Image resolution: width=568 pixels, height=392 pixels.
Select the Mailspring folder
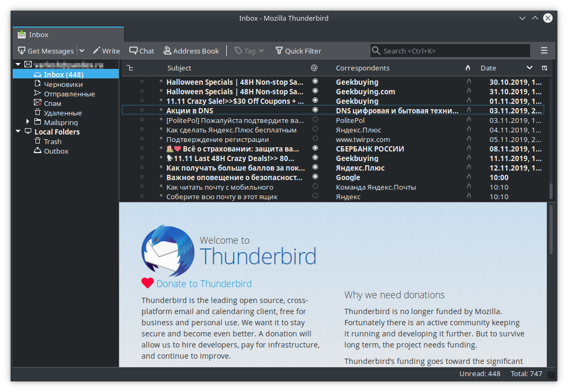pos(60,122)
